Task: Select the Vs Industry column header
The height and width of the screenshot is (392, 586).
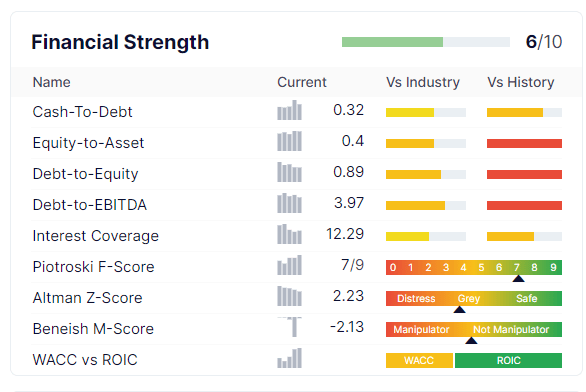Action: (x=423, y=82)
